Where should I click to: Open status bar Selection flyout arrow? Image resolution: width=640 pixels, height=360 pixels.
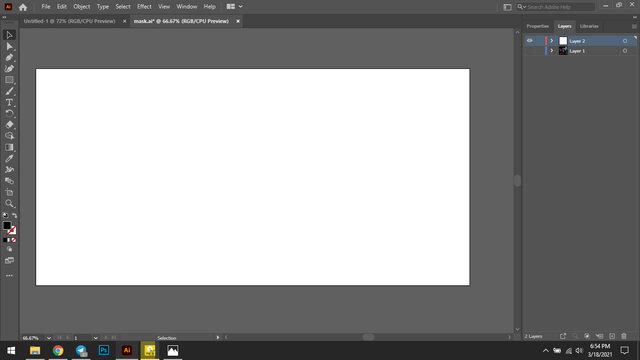(218, 338)
